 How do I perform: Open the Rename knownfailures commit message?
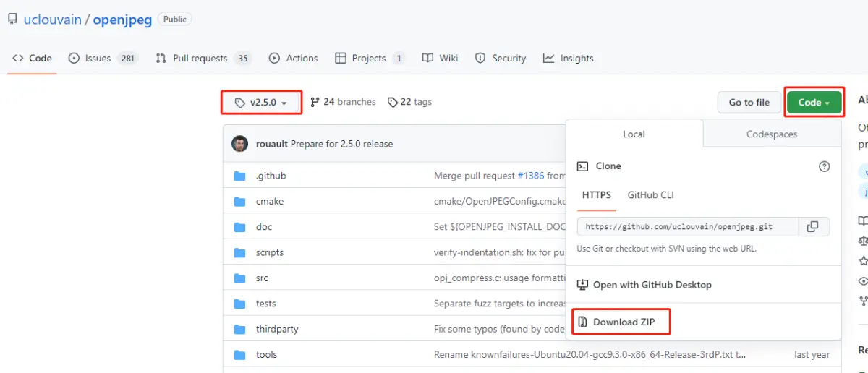pos(590,355)
